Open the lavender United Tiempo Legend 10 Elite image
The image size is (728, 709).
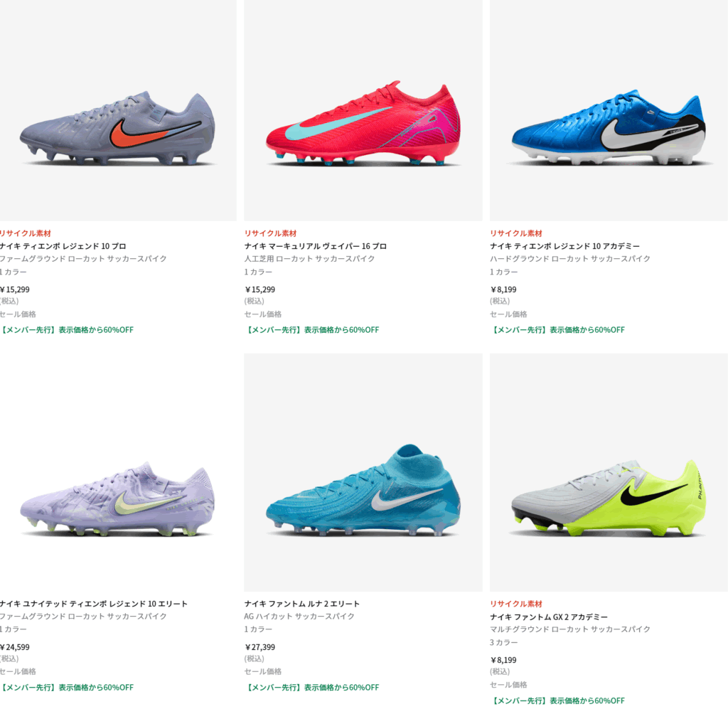117,498
